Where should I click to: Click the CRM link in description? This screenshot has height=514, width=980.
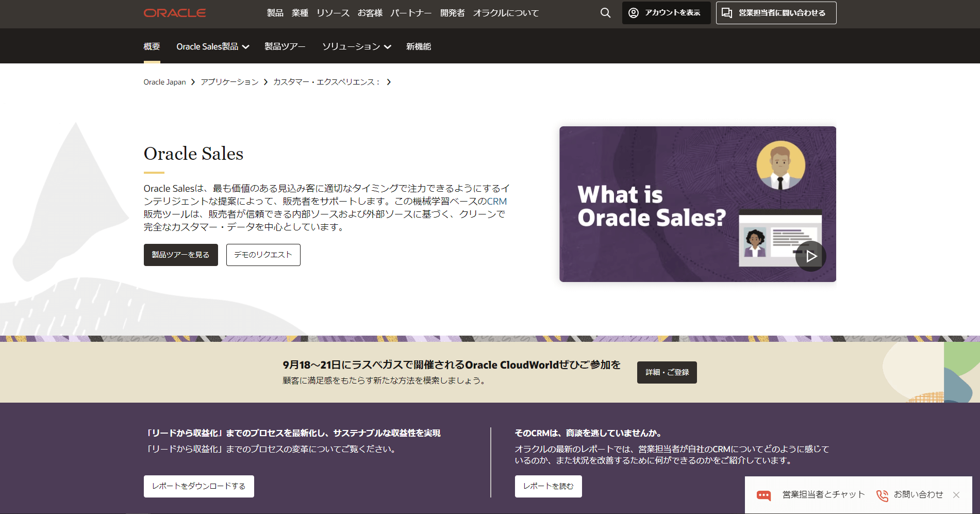click(x=497, y=201)
